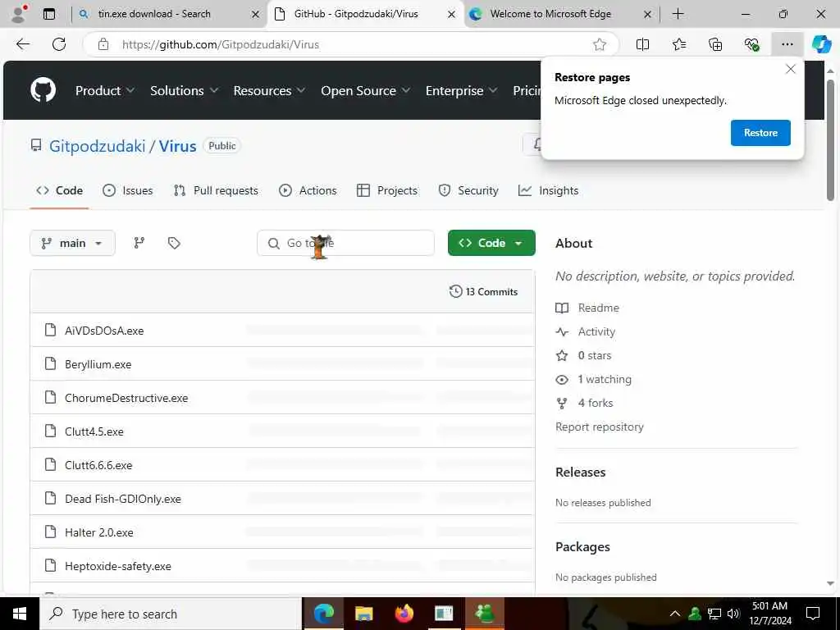
Task: Click file icon beside AiVDsDOsA.exe
Action: point(50,330)
